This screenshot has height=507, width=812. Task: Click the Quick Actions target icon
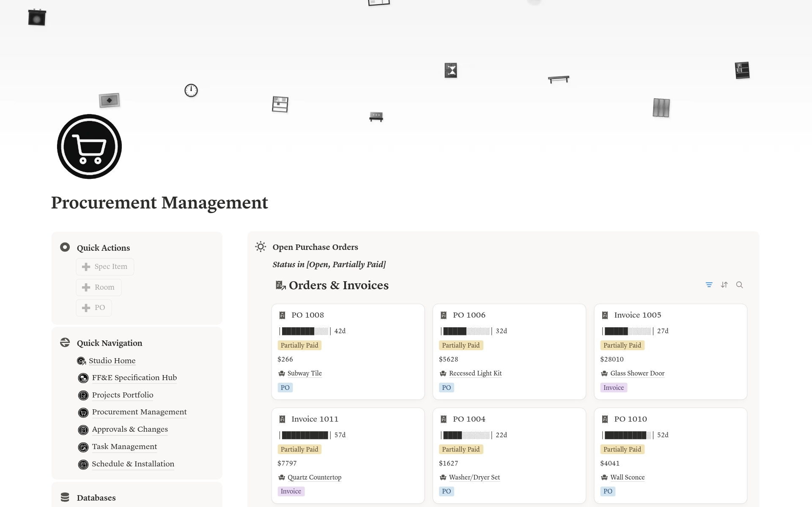point(65,247)
